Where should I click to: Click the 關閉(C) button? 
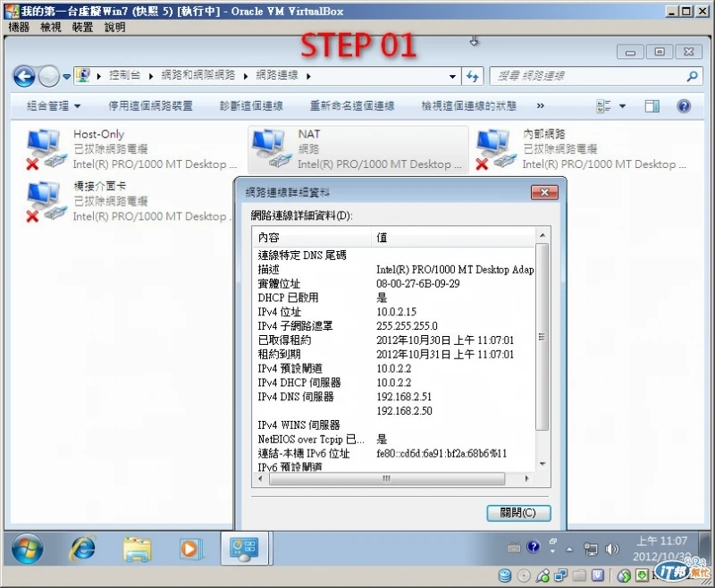click(518, 513)
